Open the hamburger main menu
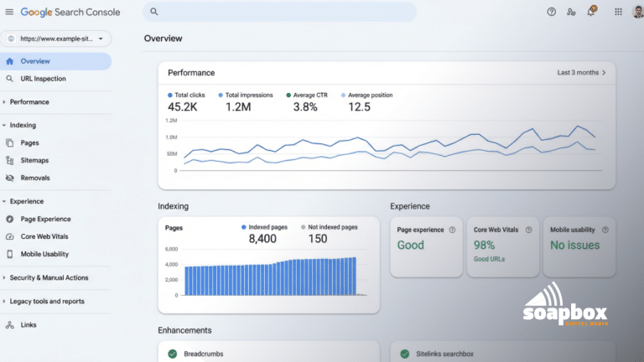Image resolution: width=644 pixels, height=362 pixels. pos(9,12)
